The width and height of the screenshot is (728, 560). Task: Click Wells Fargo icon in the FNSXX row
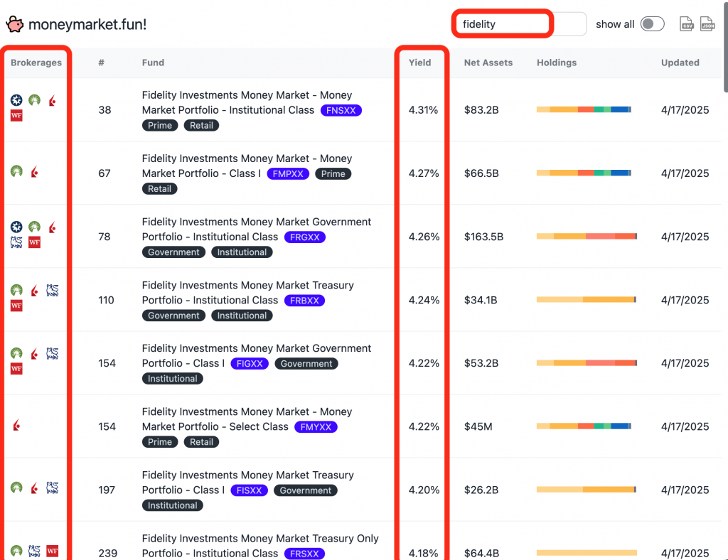click(x=16, y=115)
